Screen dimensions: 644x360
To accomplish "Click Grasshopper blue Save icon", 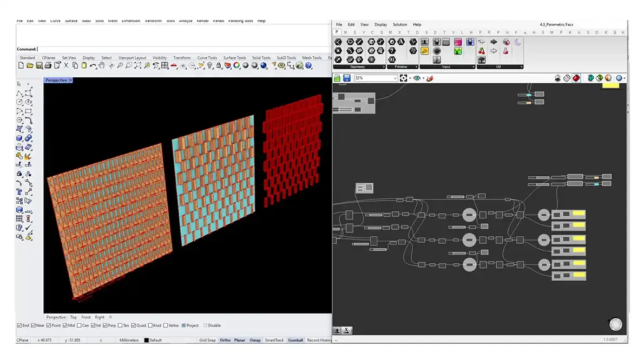I will [347, 78].
